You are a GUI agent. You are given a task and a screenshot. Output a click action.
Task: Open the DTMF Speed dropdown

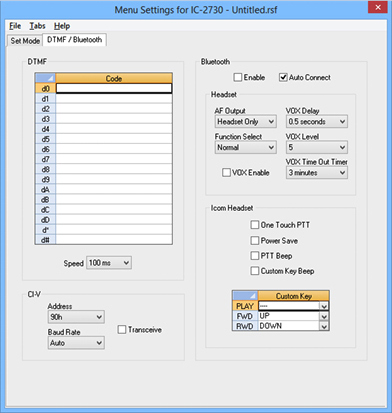coord(109,263)
